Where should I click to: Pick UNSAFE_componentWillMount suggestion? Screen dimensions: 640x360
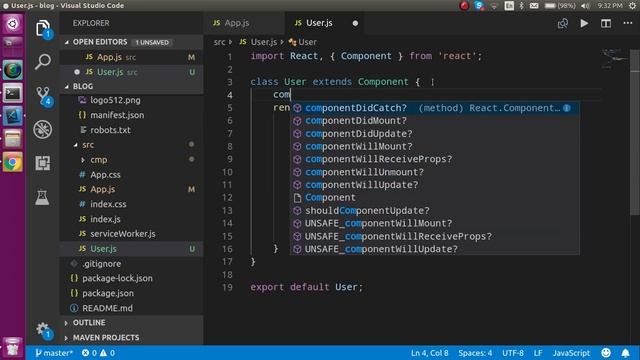point(435,223)
